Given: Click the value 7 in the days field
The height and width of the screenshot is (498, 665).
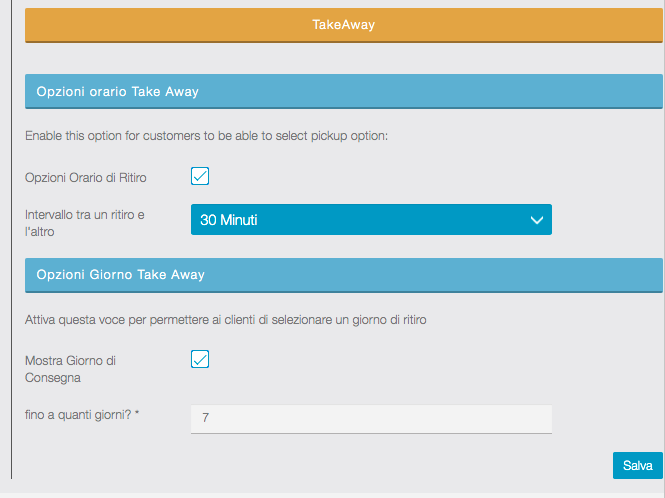Looking at the screenshot, I should (205, 418).
